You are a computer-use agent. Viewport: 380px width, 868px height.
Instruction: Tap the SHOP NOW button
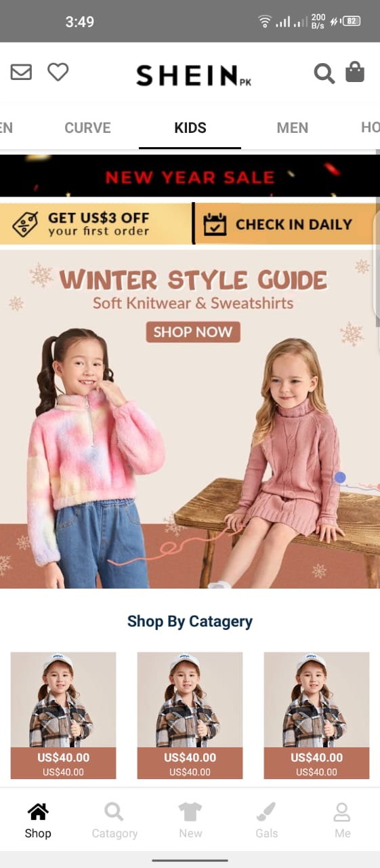tap(193, 332)
